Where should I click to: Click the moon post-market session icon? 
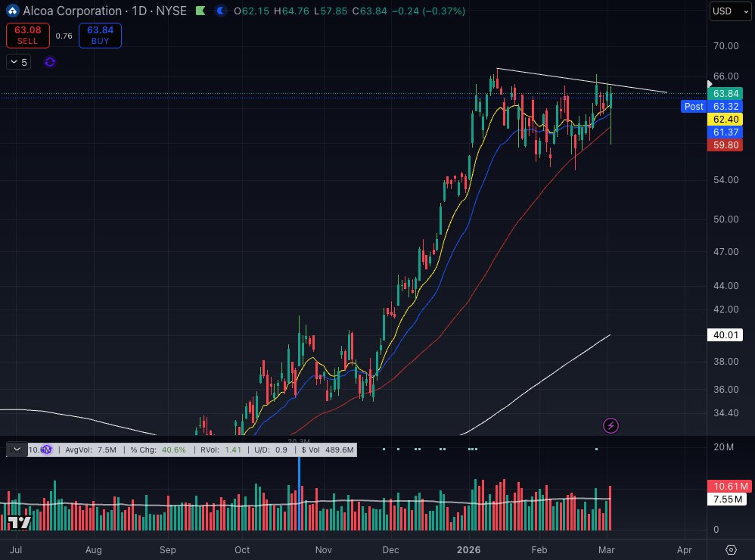pyautogui.click(x=221, y=11)
